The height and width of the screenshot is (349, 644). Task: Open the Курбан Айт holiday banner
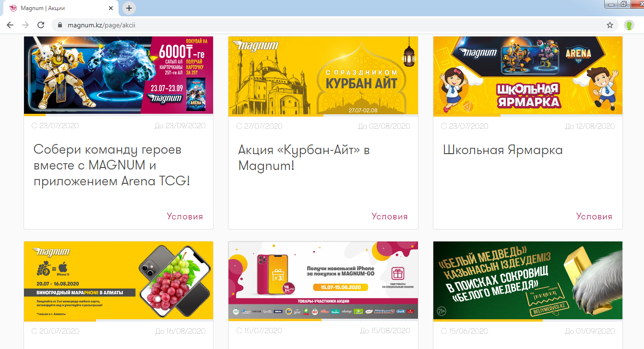(x=323, y=75)
